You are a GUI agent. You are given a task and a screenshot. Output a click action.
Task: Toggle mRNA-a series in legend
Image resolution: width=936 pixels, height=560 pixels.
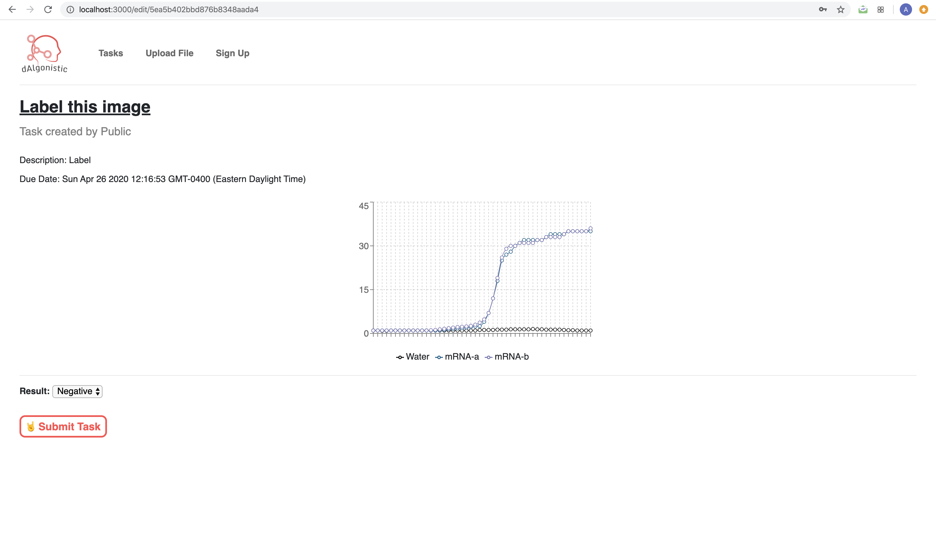pos(457,357)
